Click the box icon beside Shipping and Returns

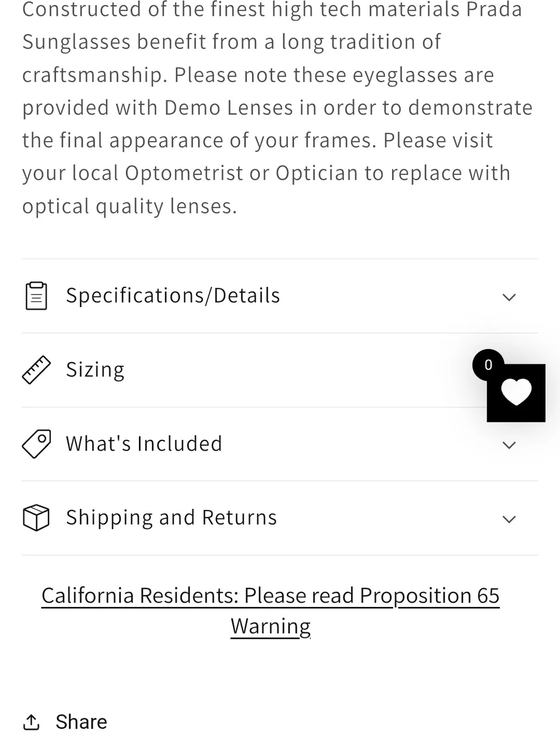click(x=36, y=518)
